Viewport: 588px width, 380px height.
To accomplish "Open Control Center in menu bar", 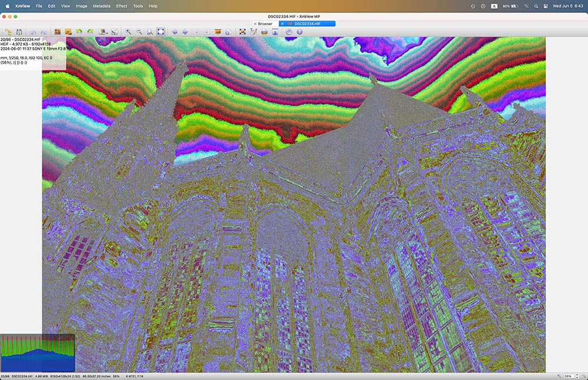I will point(546,6).
